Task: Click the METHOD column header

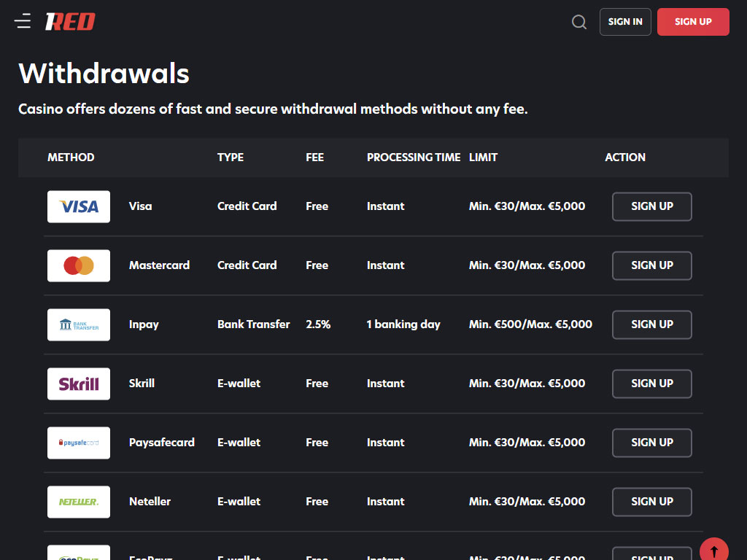Action: pos(71,157)
